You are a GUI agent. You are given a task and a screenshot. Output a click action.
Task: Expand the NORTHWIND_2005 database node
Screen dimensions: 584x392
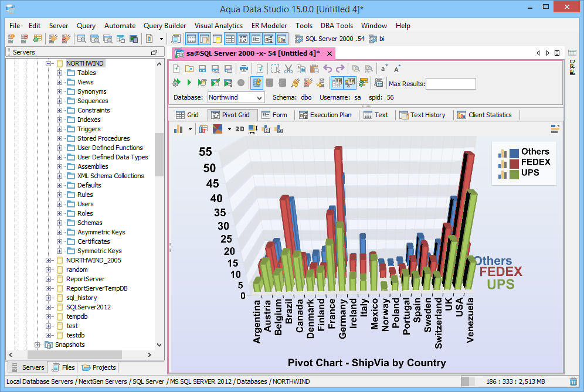(48, 260)
